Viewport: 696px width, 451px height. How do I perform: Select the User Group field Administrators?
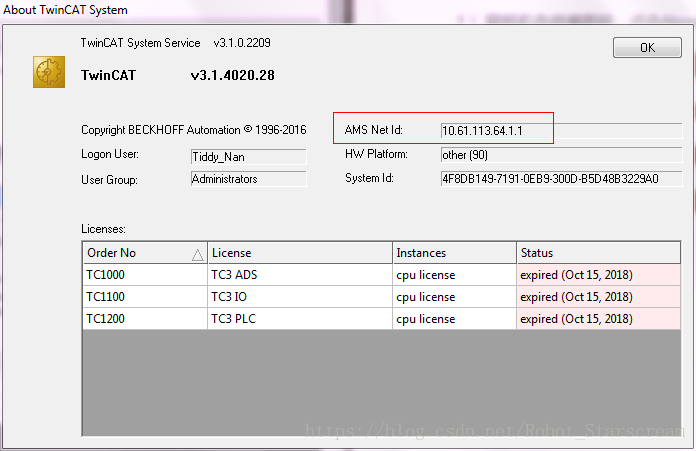(x=249, y=179)
